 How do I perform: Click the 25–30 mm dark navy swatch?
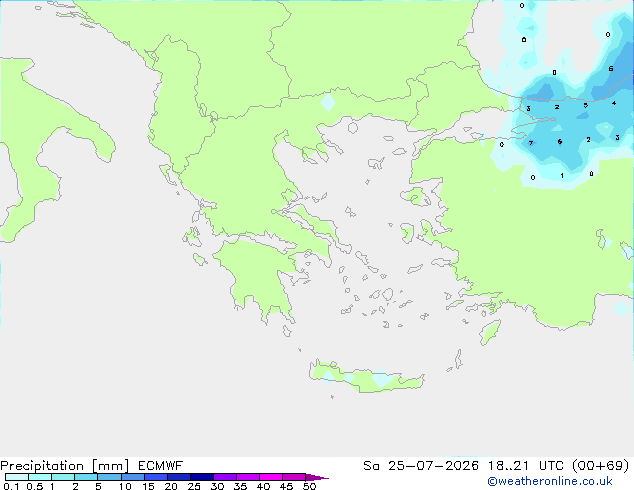202,477
